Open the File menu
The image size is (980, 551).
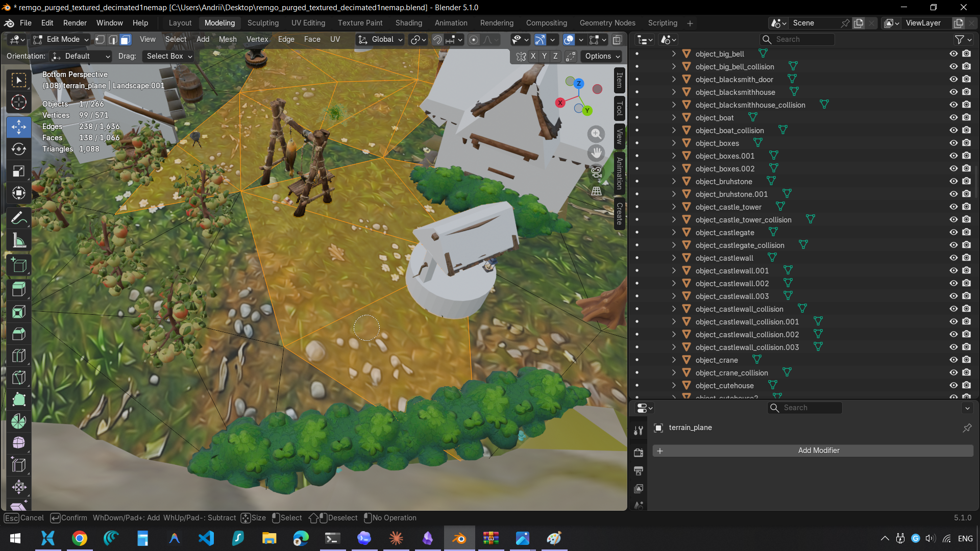coord(26,23)
